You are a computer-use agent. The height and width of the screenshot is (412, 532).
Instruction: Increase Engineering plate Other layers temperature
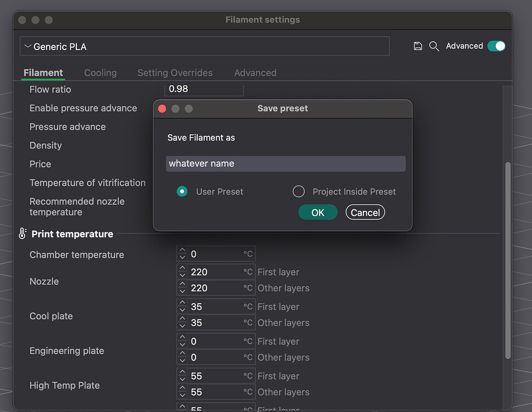click(x=182, y=353)
